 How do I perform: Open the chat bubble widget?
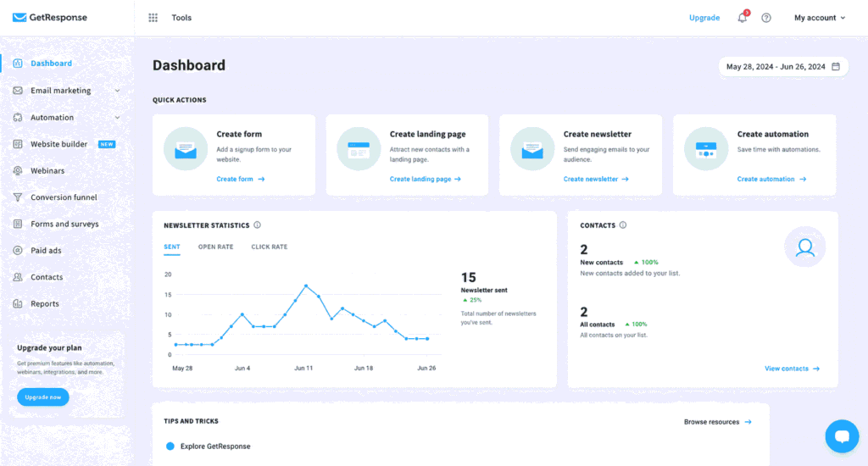pyautogui.click(x=842, y=436)
